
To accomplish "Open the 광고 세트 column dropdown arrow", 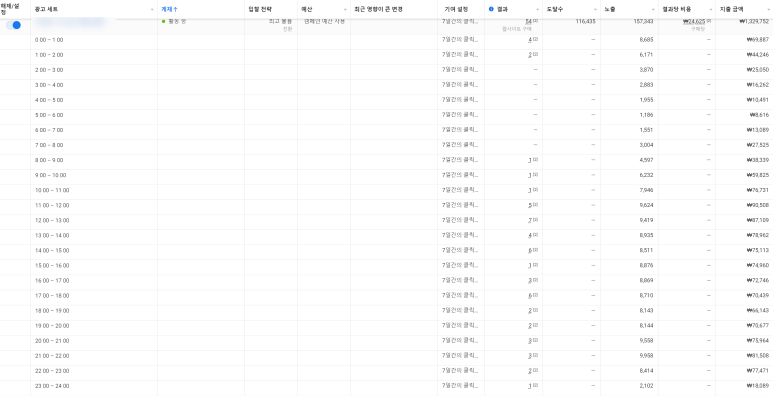I will [152, 10].
